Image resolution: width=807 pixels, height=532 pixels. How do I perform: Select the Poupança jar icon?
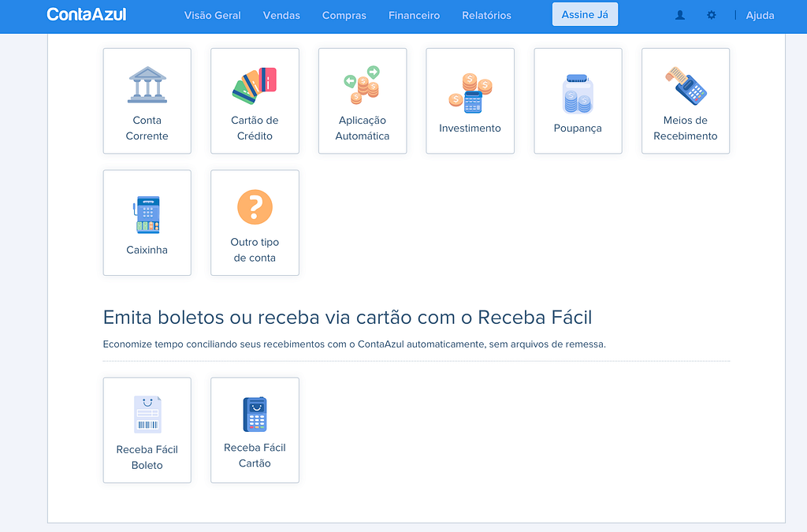tap(578, 94)
